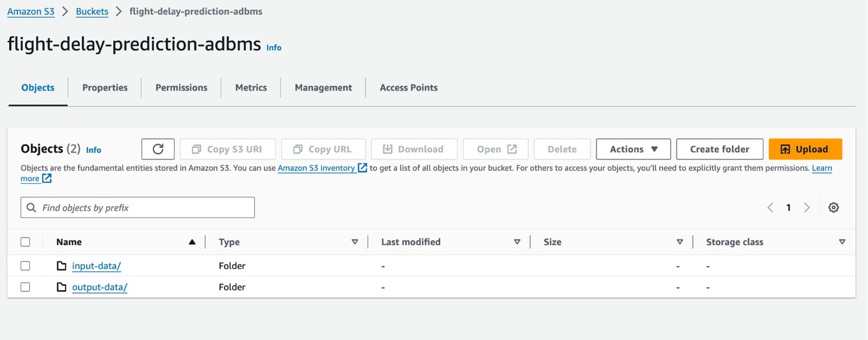Click Info link beside Objects heading

[x=93, y=150]
